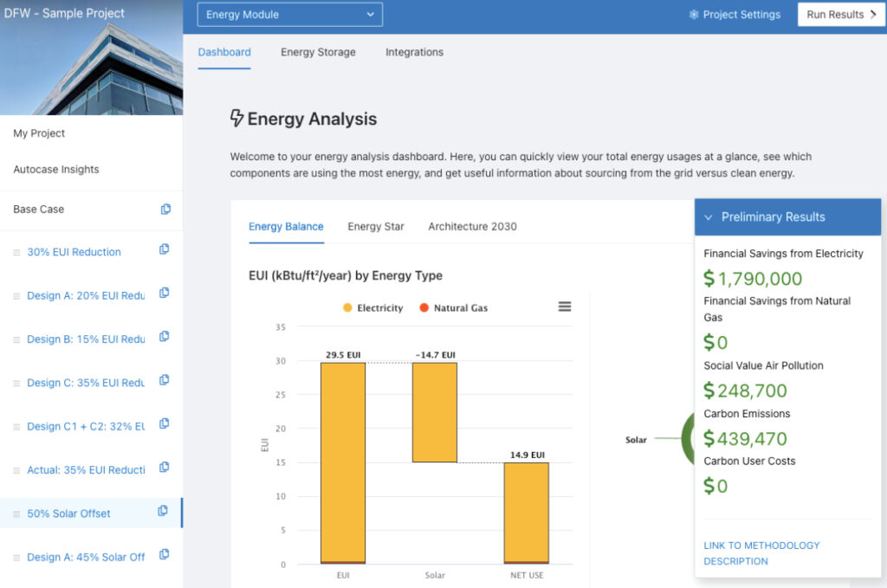887x588 pixels.
Task: Click the duplicate icon beside Design A: 45% Solar Off
Action: point(165,556)
